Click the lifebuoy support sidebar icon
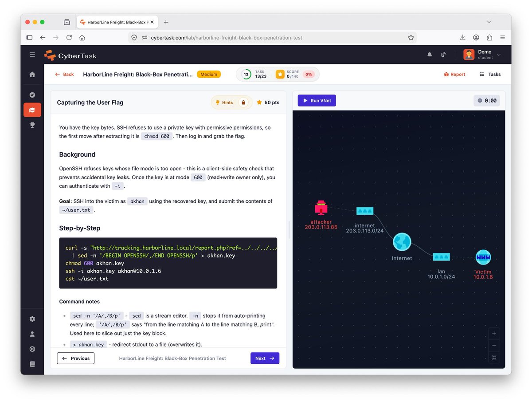532x402 pixels. (x=32, y=349)
